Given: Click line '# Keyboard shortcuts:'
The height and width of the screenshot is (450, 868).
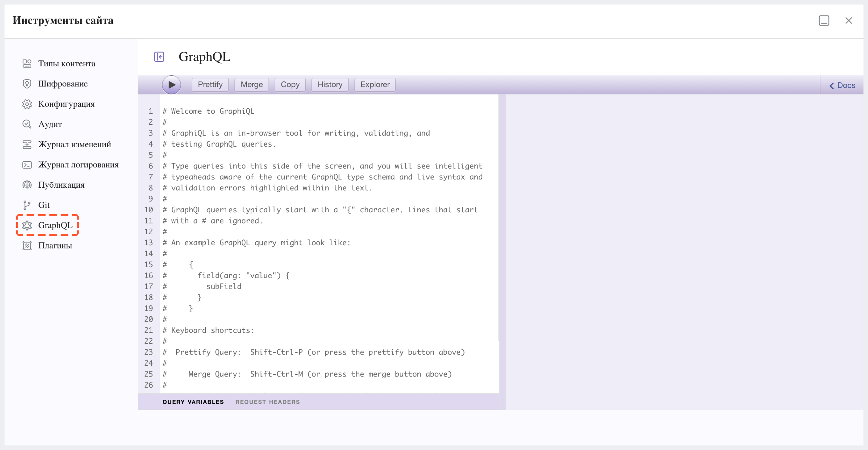Looking at the screenshot, I should pos(208,330).
